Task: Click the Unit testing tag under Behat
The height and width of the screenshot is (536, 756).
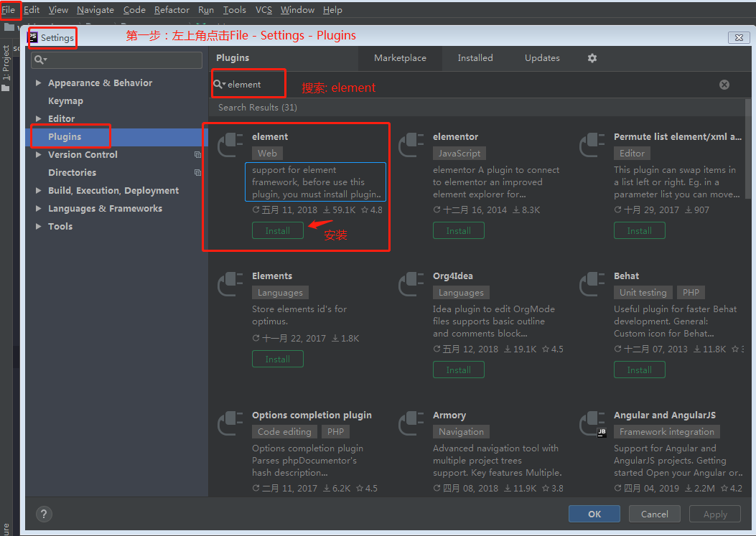Action: coord(643,293)
